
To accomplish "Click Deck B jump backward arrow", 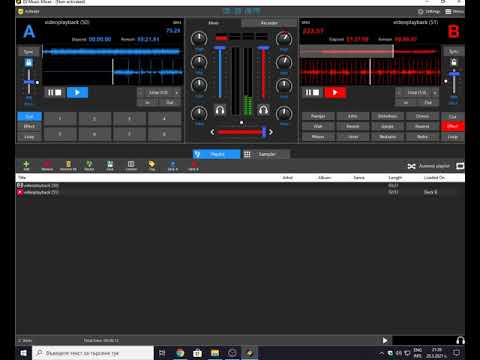I will 399,92.
